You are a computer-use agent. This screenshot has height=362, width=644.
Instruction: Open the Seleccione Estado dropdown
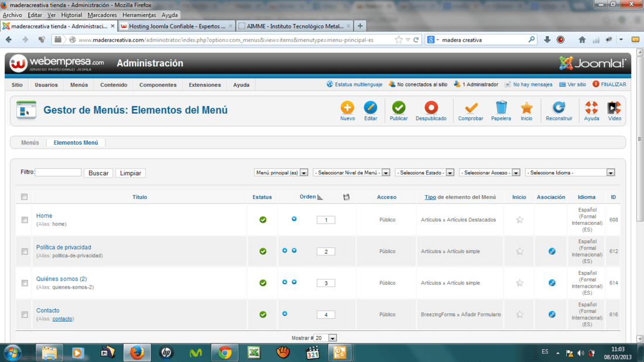click(x=424, y=173)
